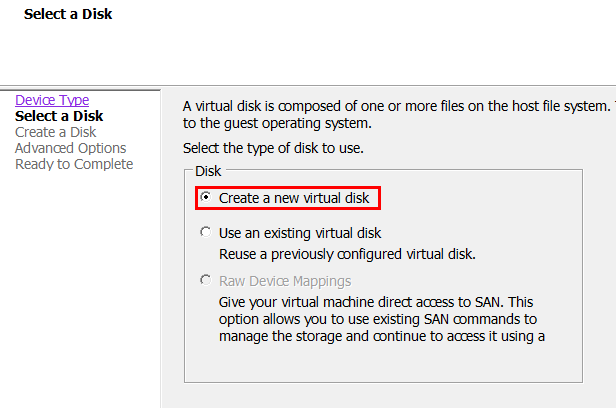Click the bold "Select a Disk" sidebar step
This screenshot has height=408, width=616.
(59, 116)
